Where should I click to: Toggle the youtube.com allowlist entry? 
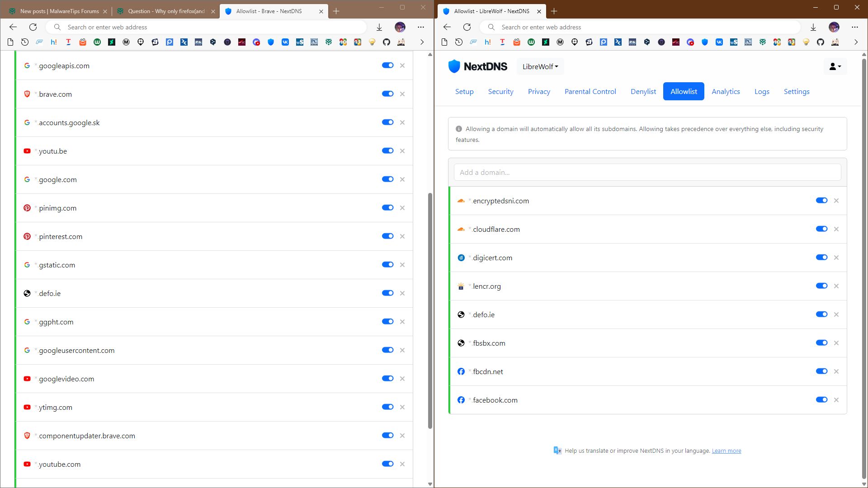click(388, 464)
